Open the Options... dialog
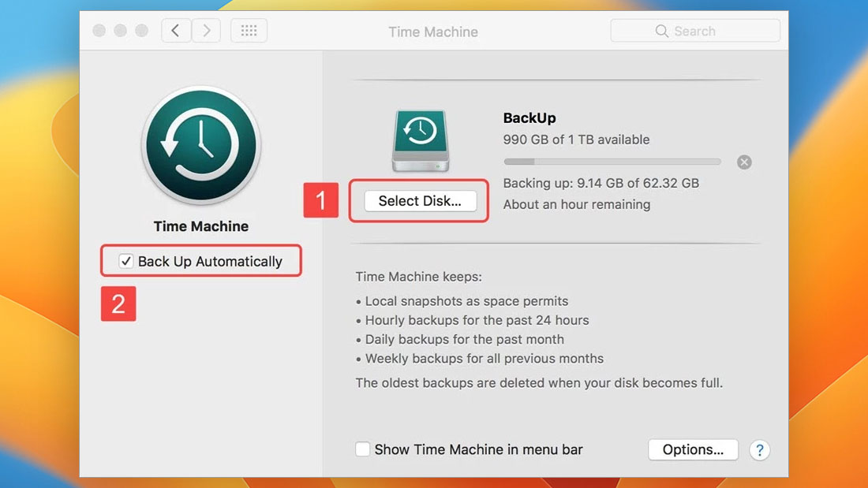The image size is (868, 488). pyautogui.click(x=693, y=449)
